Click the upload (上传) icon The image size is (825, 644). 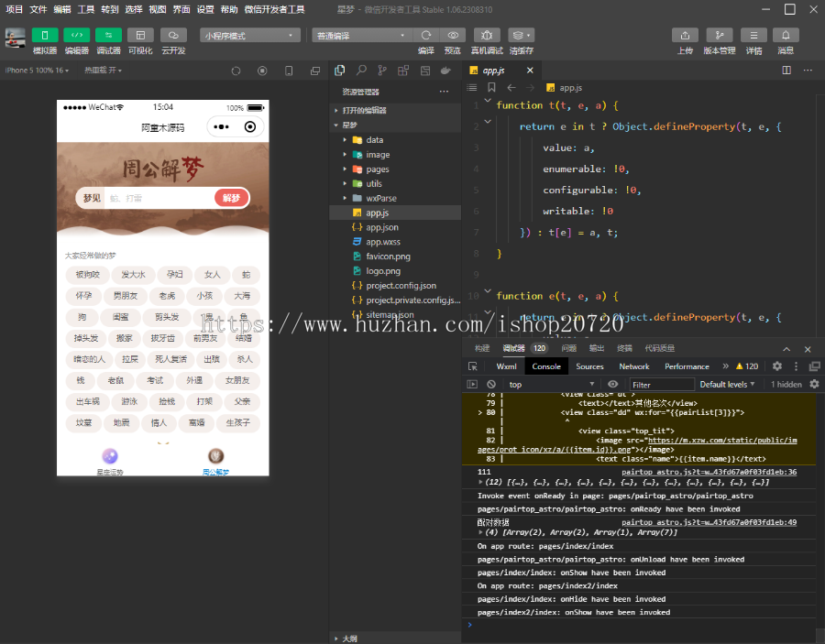(685, 35)
